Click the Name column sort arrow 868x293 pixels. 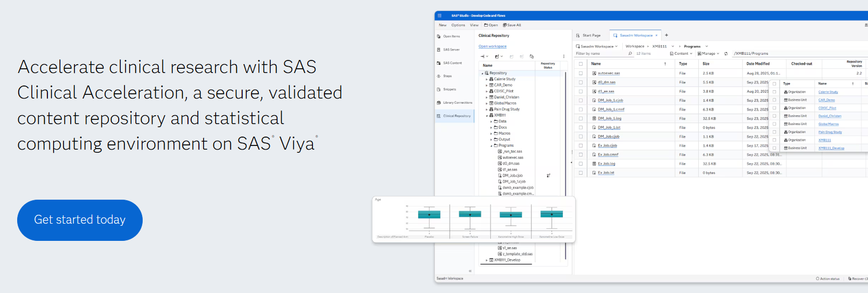(x=665, y=64)
